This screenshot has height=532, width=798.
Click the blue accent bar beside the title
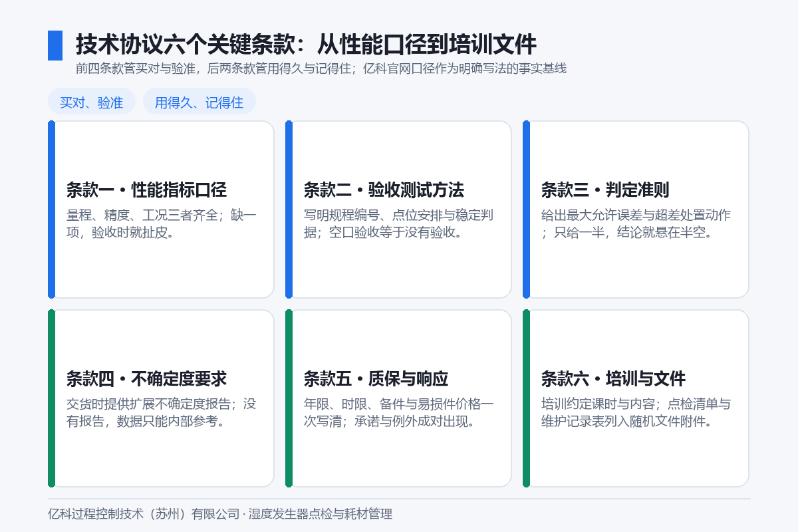(55, 45)
